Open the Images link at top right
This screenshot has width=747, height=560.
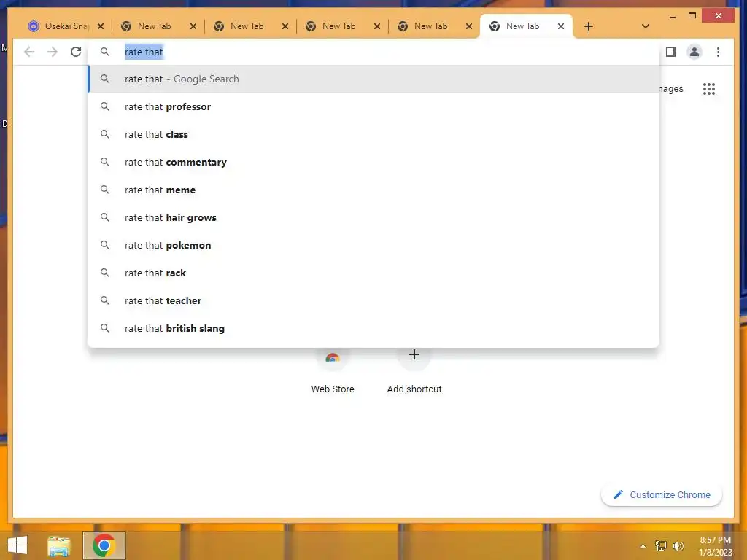point(671,89)
